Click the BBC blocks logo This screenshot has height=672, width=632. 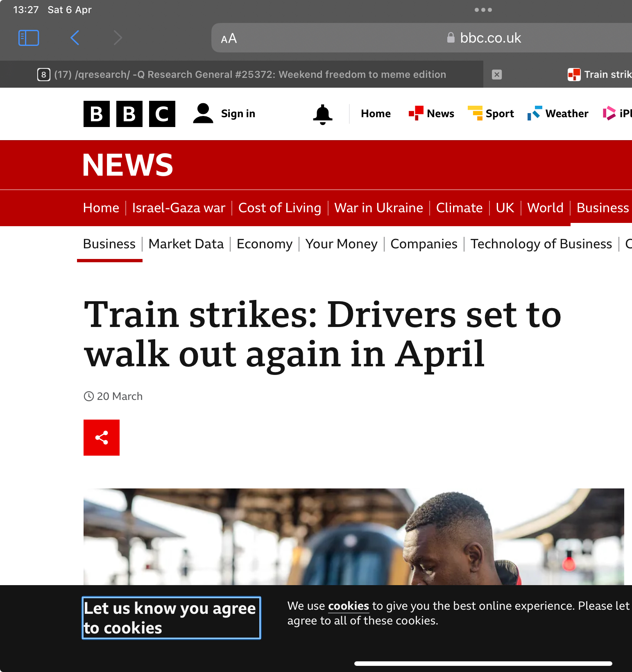129,114
